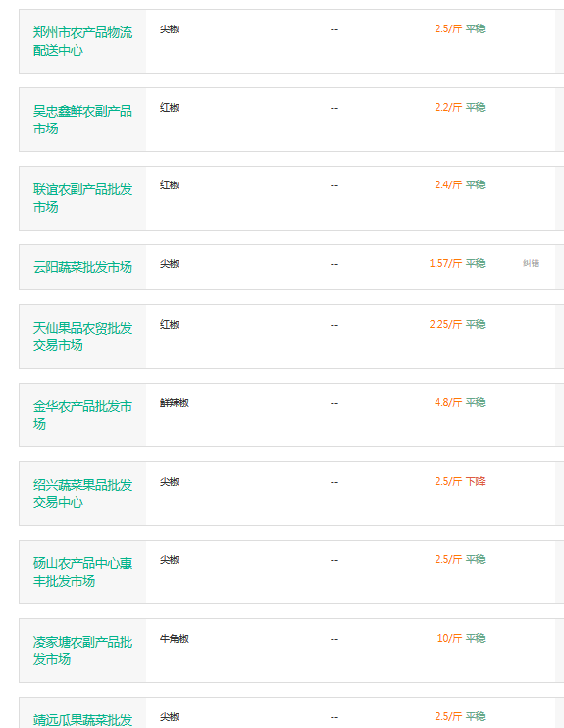
Task: Click 纠错 in the 云阳 row
Action: point(531,263)
